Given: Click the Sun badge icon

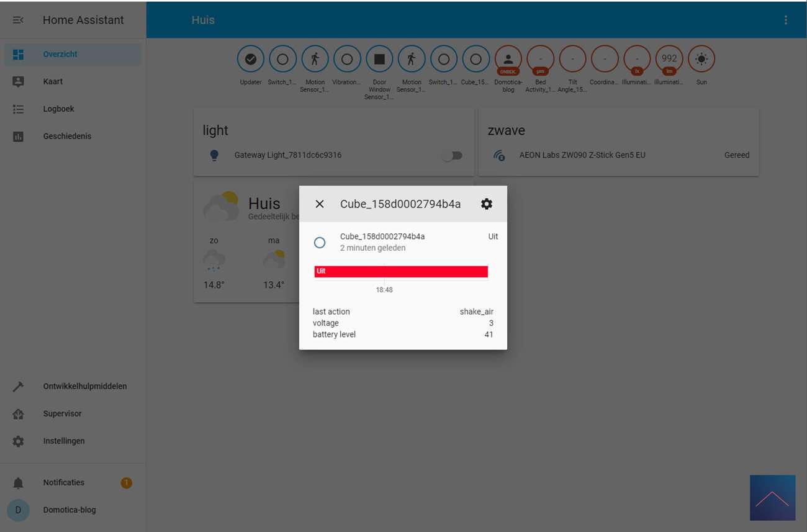Looking at the screenshot, I should point(701,60).
